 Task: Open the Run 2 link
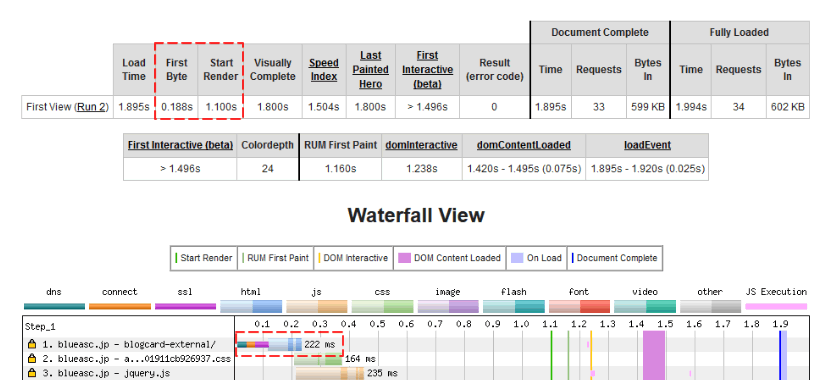(x=92, y=107)
